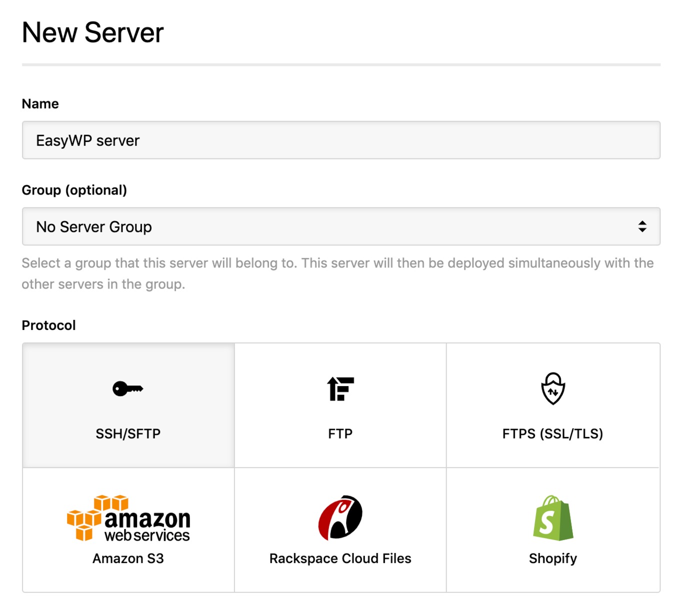The height and width of the screenshot is (612, 700).
Task: Click the Protocol section label
Action: pyautogui.click(x=49, y=325)
